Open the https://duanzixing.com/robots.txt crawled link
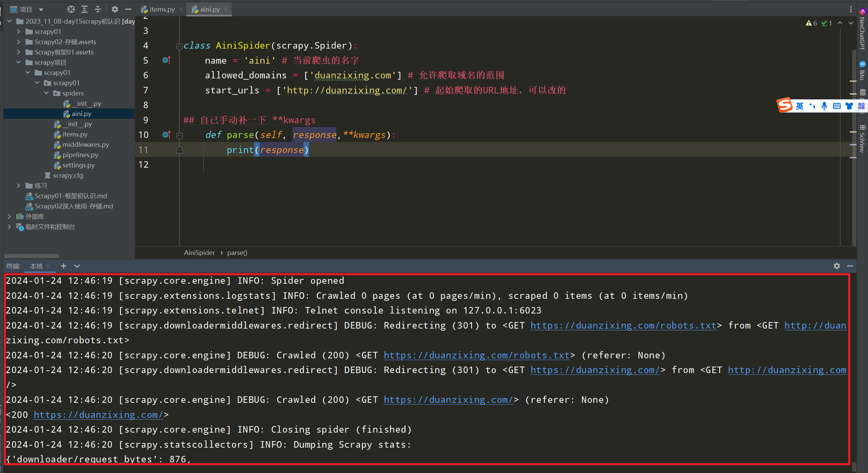 tap(477, 355)
